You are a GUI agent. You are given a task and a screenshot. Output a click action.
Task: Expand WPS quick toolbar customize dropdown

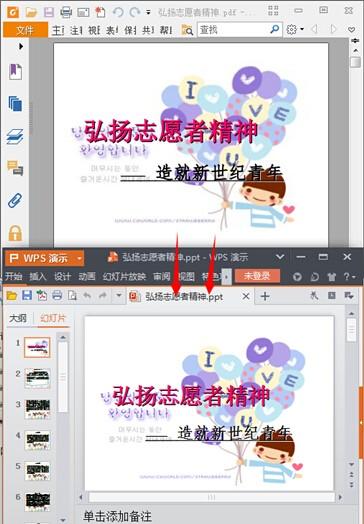(x=118, y=296)
